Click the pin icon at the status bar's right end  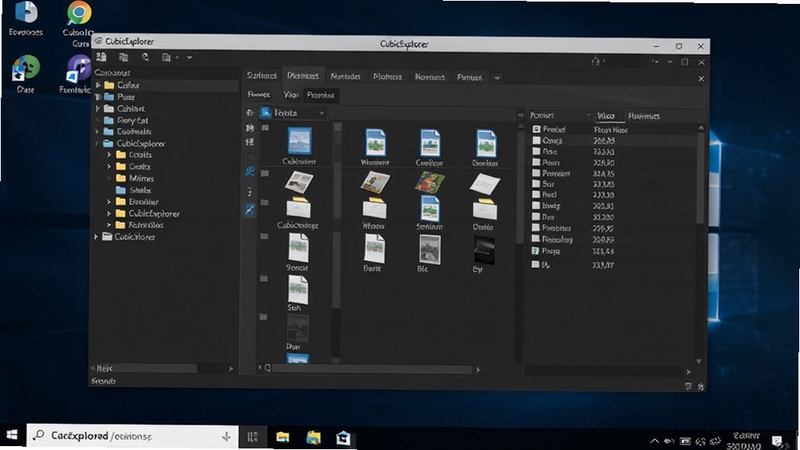(x=701, y=387)
